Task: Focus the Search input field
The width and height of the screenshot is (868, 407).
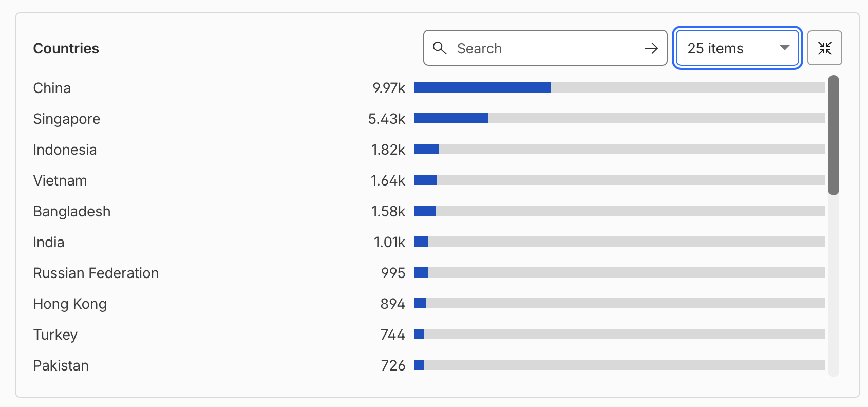Action: tap(545, 48)
